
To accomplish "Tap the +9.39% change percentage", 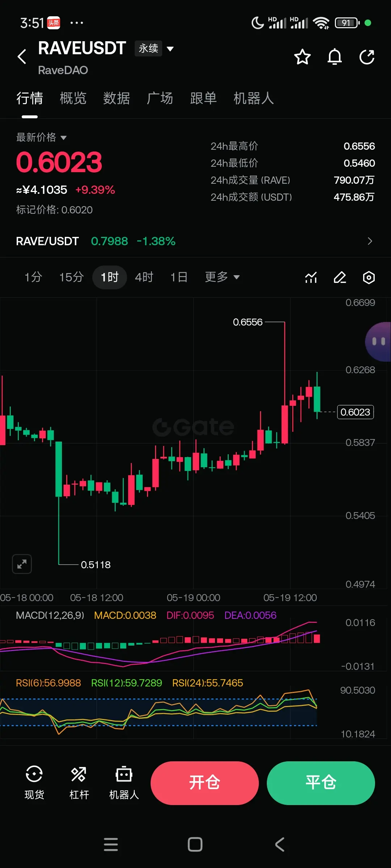I will (95, 190).
